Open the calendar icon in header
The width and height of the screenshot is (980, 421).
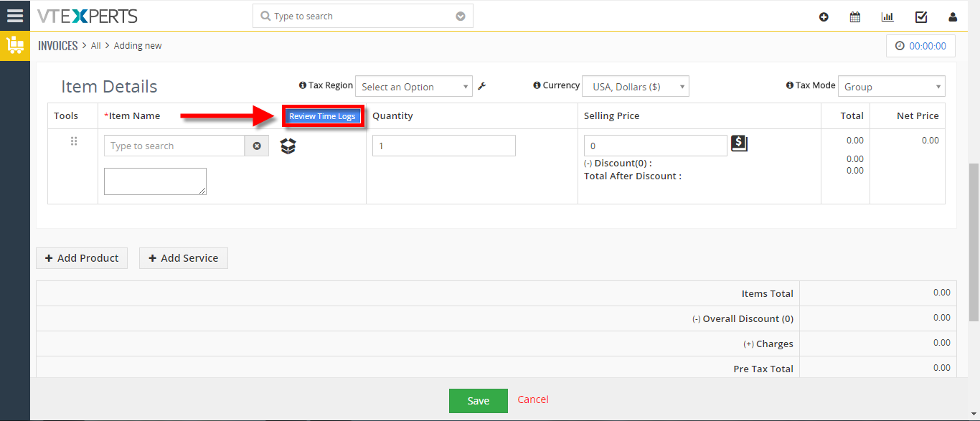coord(855,17)
